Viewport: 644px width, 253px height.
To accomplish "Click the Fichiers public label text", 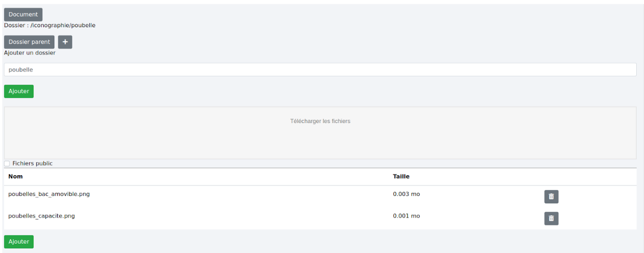I will tap(33, 163).
